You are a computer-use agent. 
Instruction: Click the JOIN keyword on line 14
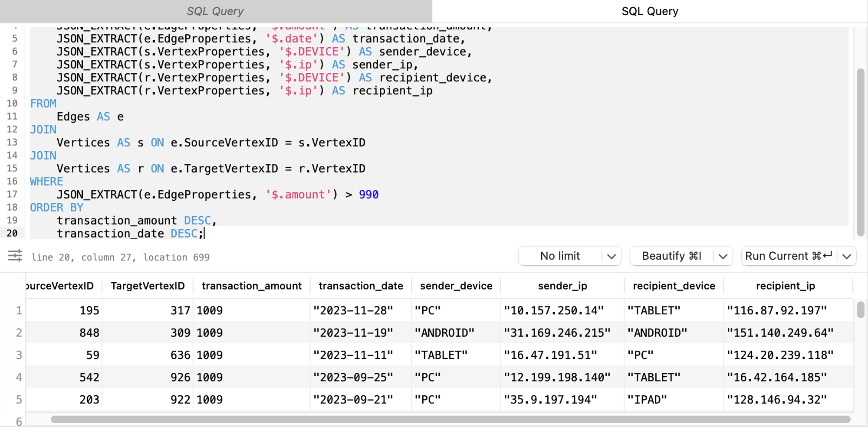(x=43, y=156)
